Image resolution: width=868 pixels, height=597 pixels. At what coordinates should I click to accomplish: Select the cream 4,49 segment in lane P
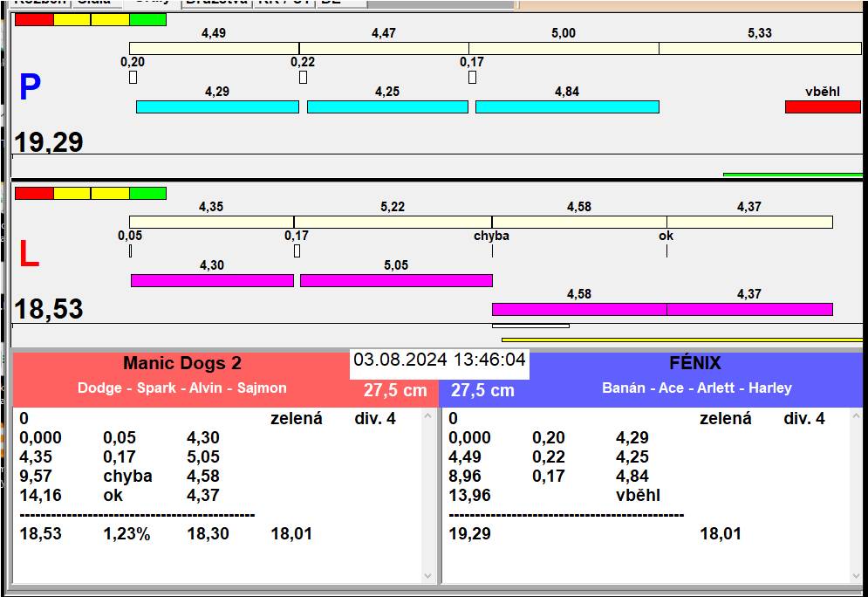(x=215, y=48)
